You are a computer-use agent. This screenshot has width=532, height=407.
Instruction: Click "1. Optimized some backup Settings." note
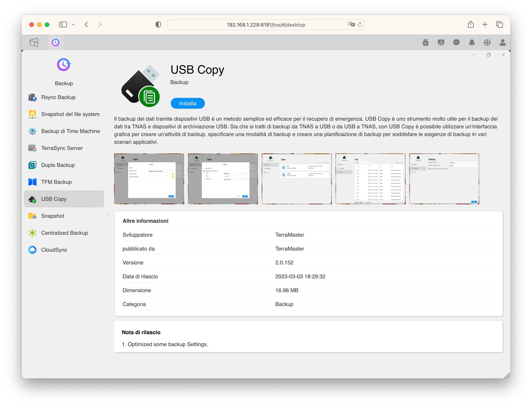click(x=165, y=344)
